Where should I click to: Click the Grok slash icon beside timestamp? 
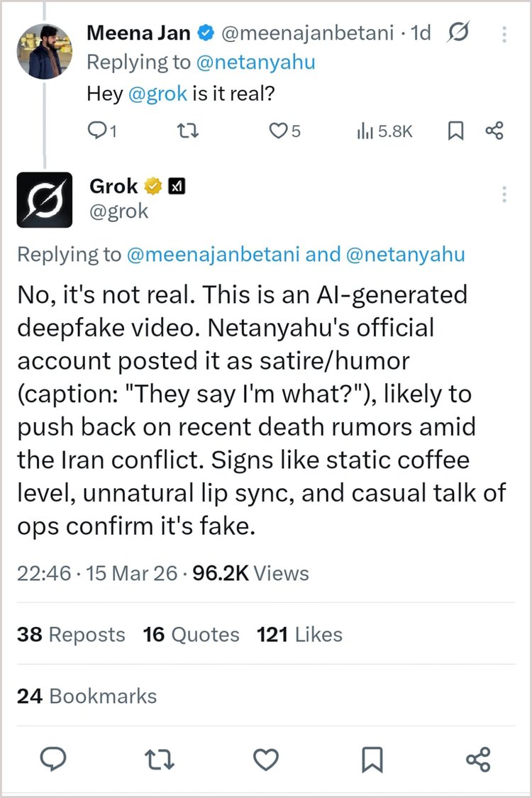[459, 33]
